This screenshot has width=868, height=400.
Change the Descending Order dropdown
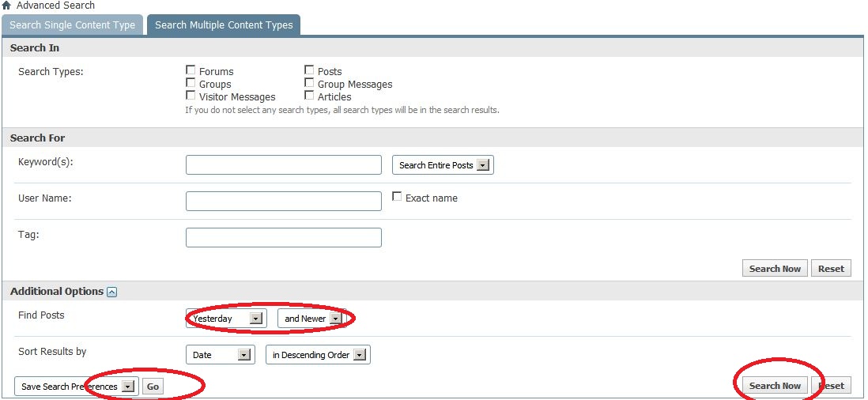tap(318, 355)
